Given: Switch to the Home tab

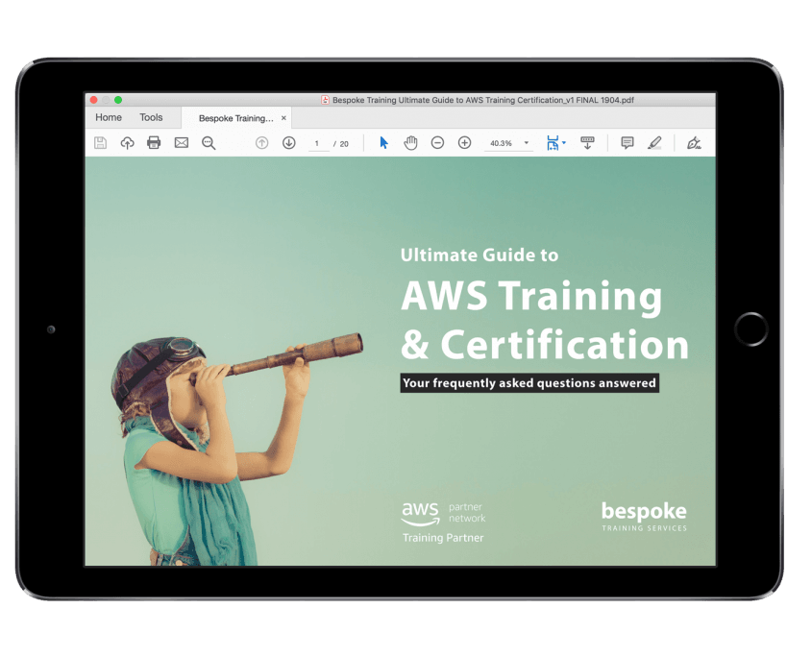Looking at the screenshot, I should click(x=110, y=116).
